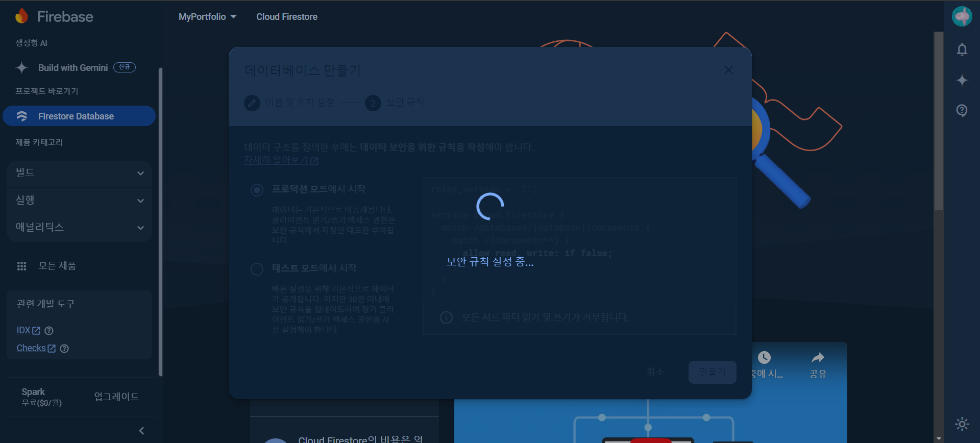Select 프로덕션 모드에서 시작 radio button
This screenshot has height=443, width=980.
pos(257,190)
